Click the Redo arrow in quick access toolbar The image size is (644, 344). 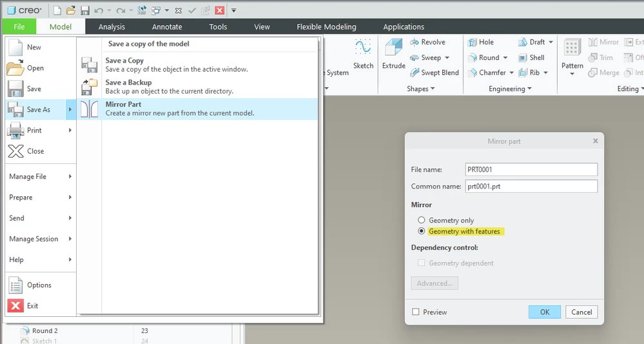click(x=121, y=10)
